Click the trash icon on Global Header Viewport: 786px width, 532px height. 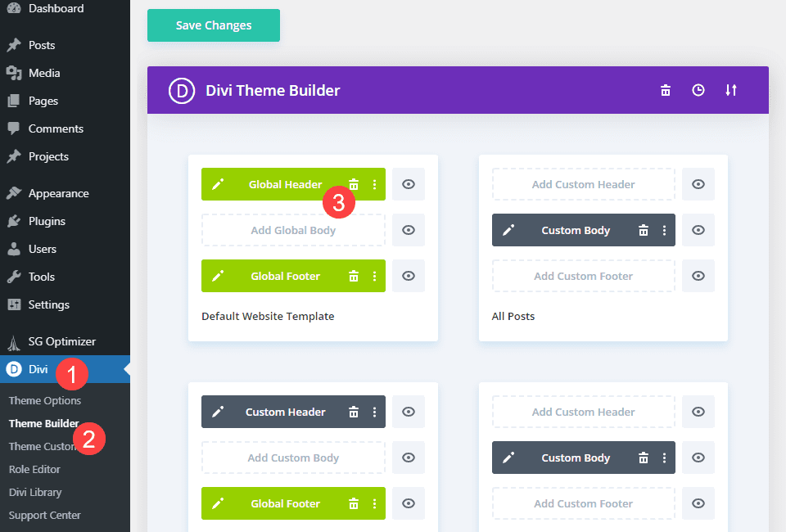point(354,184)
